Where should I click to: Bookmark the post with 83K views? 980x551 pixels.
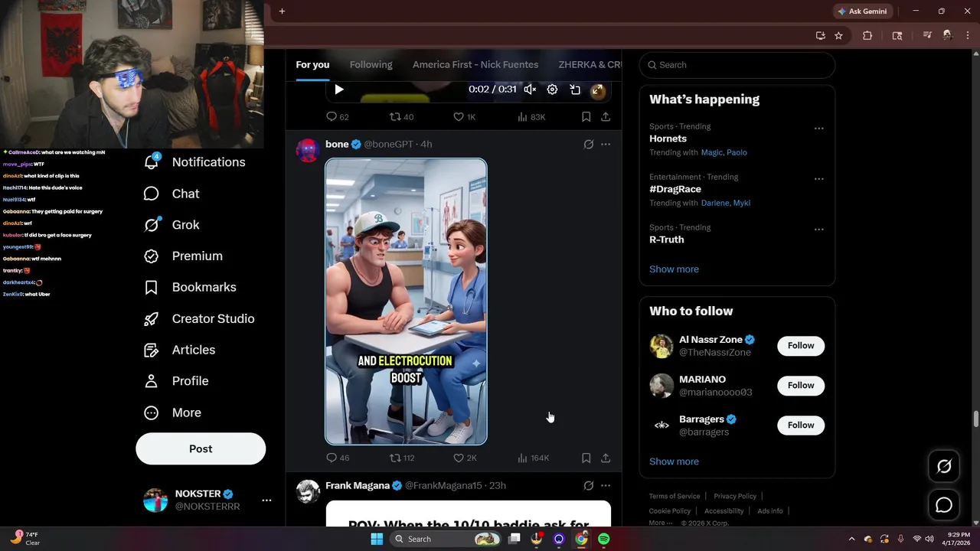tap(586, 117)
